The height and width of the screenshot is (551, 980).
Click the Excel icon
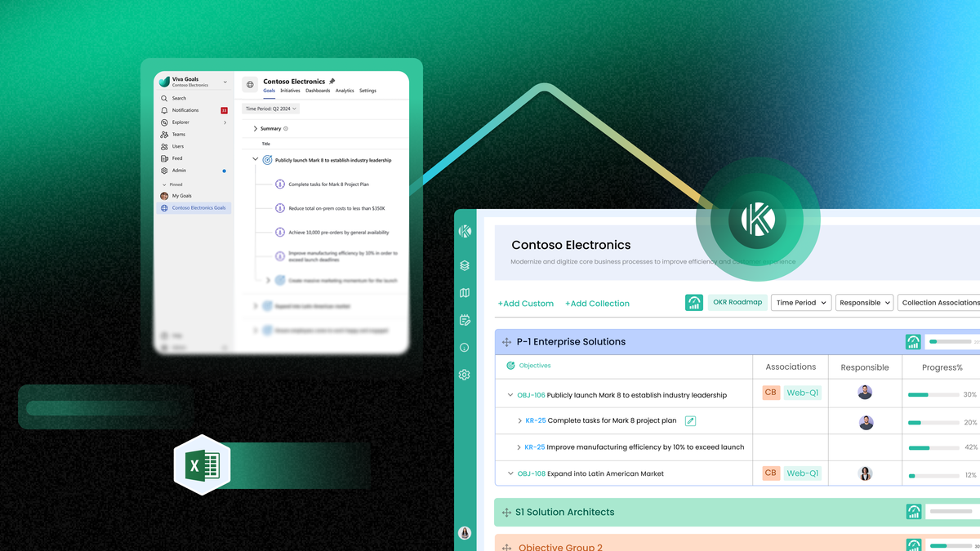(x=202, y=465)
